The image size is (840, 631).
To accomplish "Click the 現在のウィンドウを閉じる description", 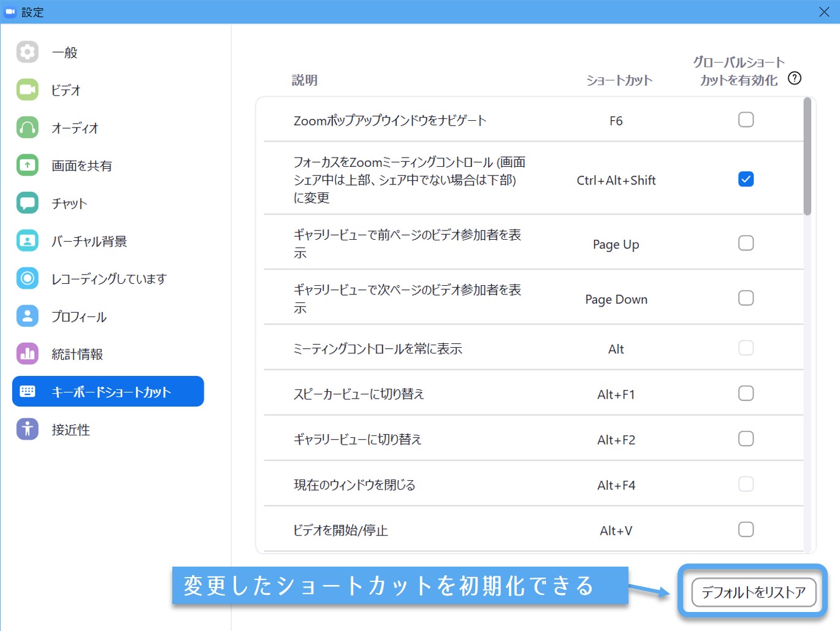I will [354, 485].
